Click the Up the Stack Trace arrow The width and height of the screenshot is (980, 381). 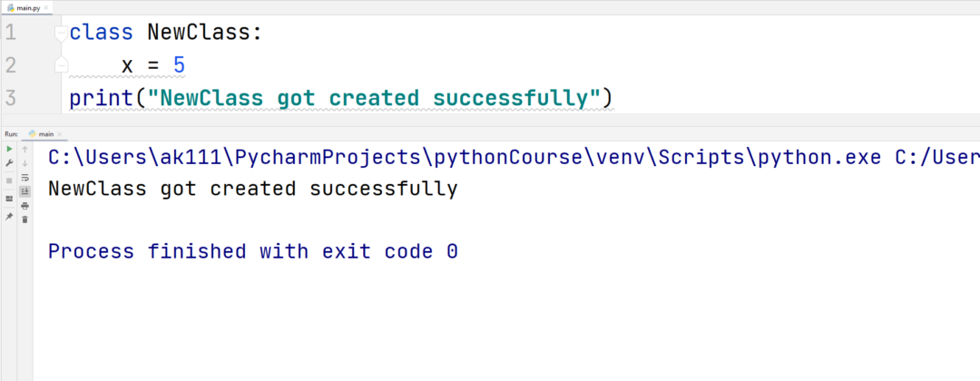(24, 148)
